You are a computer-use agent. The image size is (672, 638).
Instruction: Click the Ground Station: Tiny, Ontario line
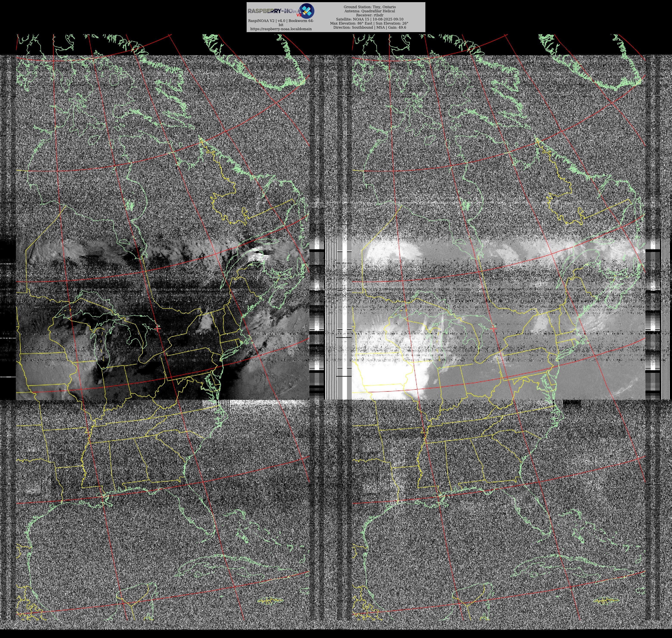[369, 7]
